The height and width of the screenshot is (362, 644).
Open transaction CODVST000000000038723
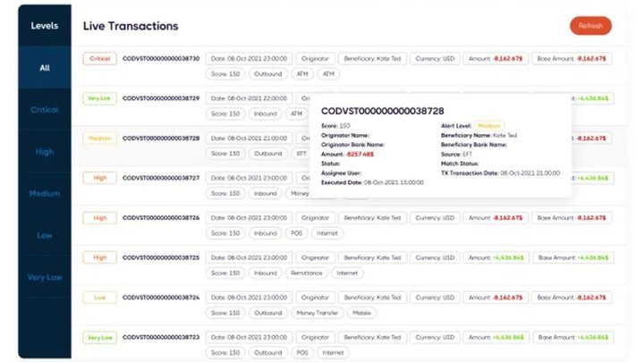click(x=161, y=337)
